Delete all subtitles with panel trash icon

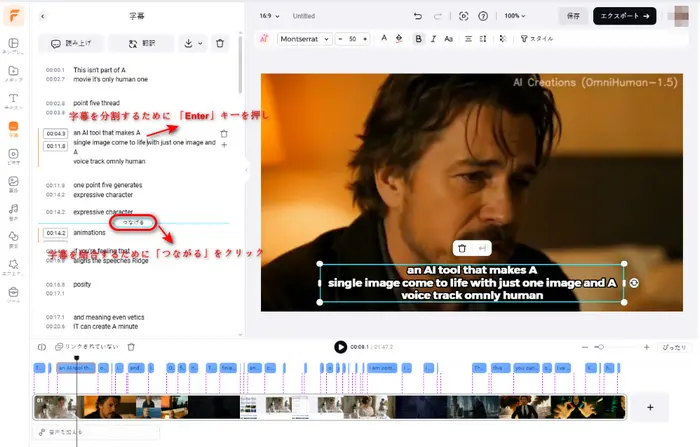(220, 43)
